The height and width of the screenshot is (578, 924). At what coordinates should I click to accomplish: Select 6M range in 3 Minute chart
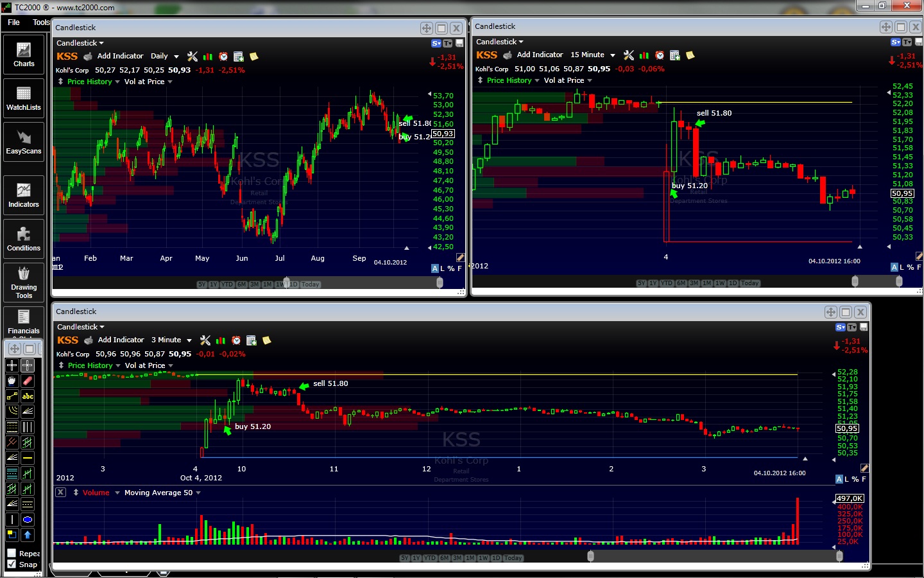444,558
